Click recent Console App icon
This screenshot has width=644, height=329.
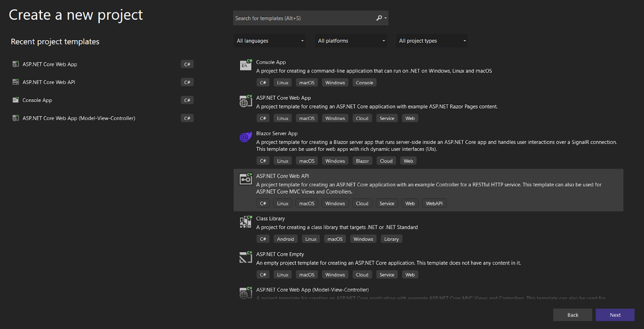pyautogui.click(x=16, y=100)
